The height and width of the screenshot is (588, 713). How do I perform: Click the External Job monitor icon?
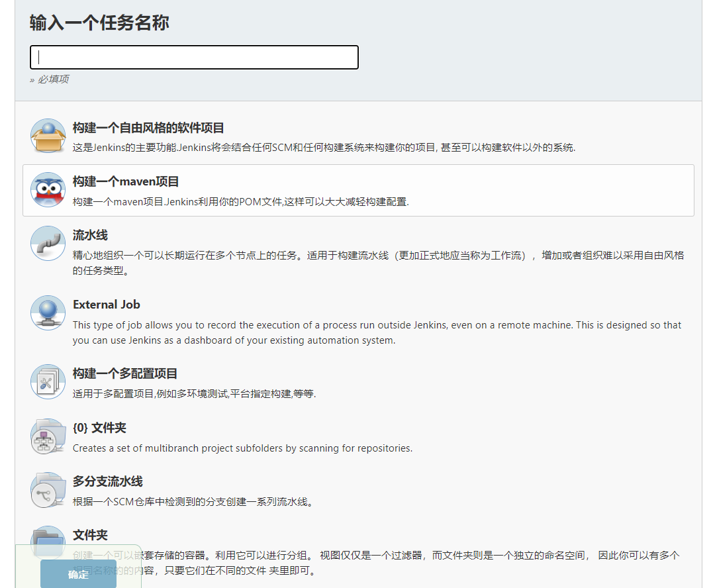pyautogui.click(x=48, y=313)
